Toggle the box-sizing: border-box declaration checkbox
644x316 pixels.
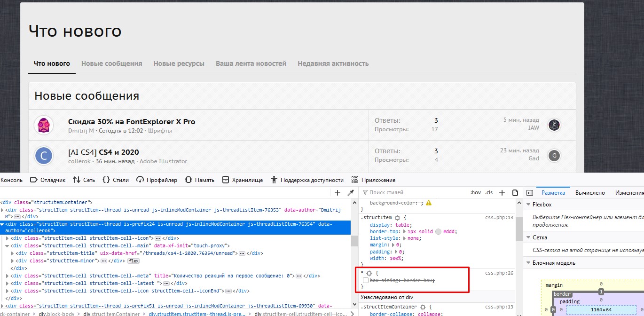click(366, 280)
